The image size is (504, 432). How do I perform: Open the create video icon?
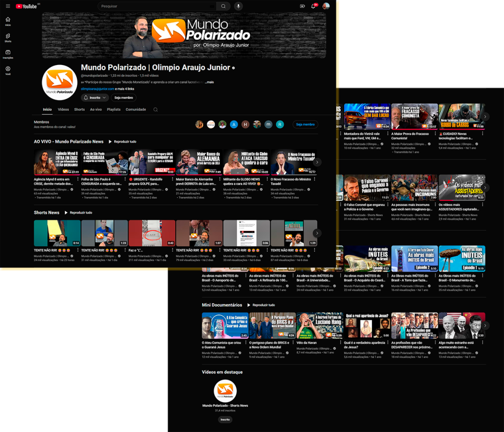[x=302, y=6]
